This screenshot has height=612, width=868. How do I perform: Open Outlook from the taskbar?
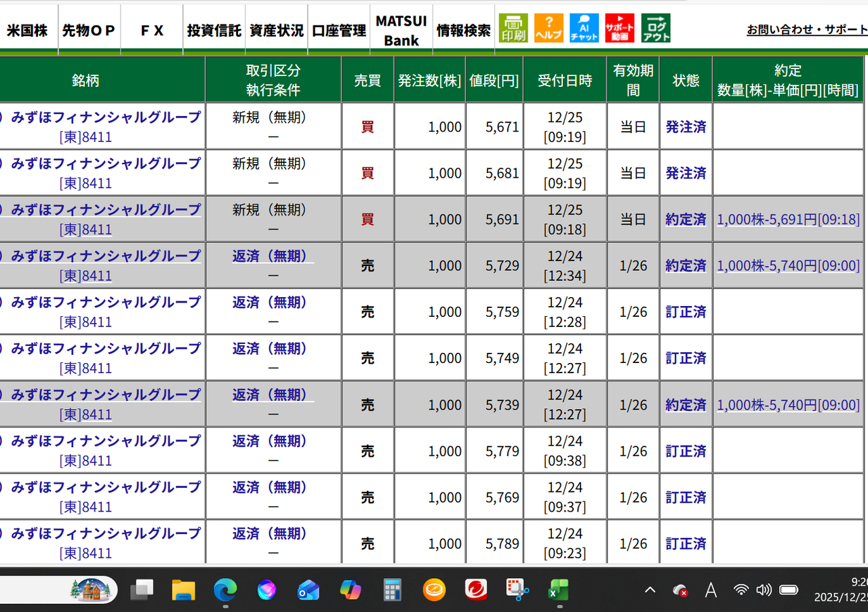coord(309,590)
